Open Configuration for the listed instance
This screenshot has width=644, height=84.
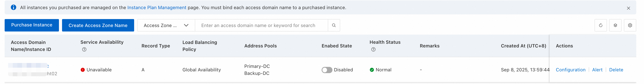point(571,70)
